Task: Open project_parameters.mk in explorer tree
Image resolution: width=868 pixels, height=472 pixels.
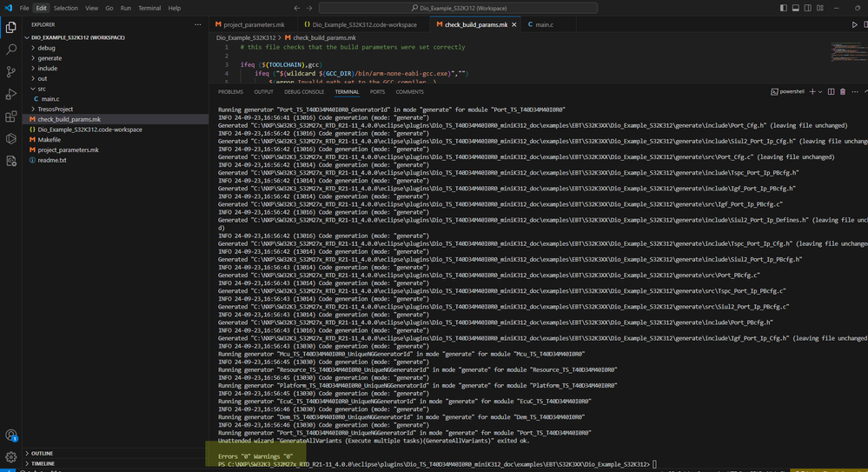Action: tap(116, 150)
